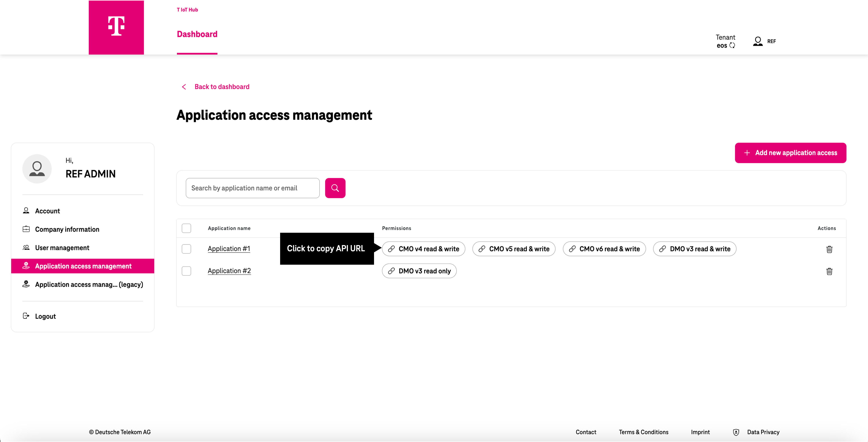The height and width of the screenshot is (442, 868).
Task: Tick the Application #2 checkbox
Action: tap(186, 271)
